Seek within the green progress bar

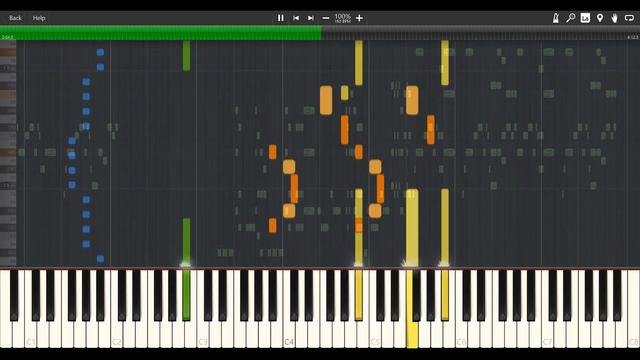pyautogui.click(x=161, y=33)
